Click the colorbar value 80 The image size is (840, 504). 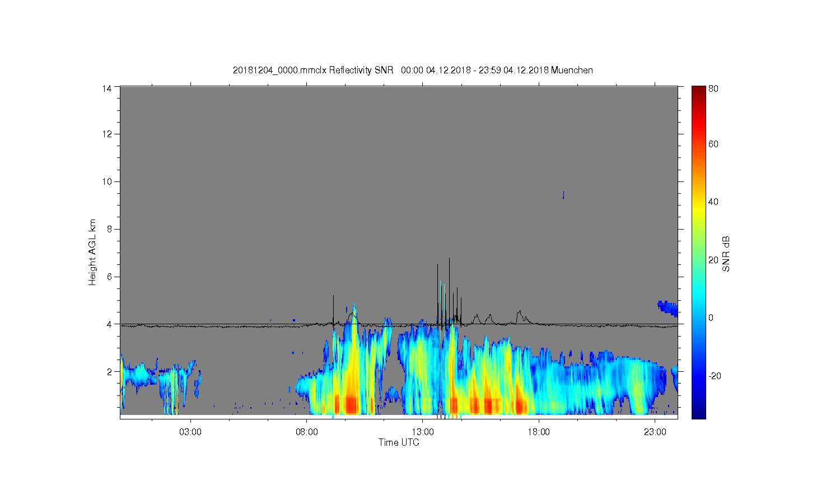713,88
